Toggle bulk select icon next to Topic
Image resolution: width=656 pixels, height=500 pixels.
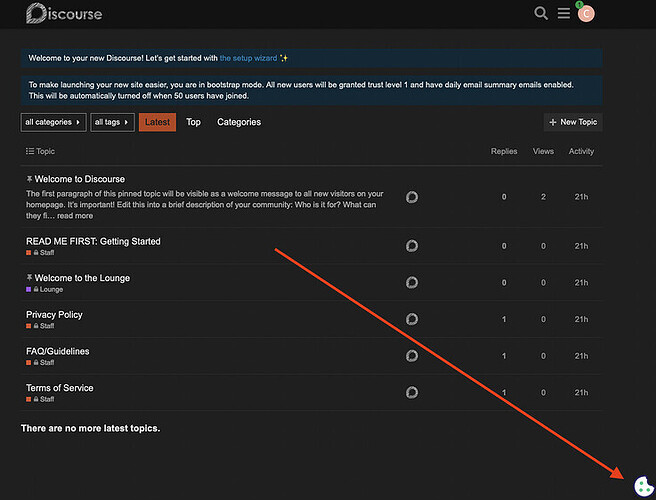pyautogui.click(x=30, y=151)
